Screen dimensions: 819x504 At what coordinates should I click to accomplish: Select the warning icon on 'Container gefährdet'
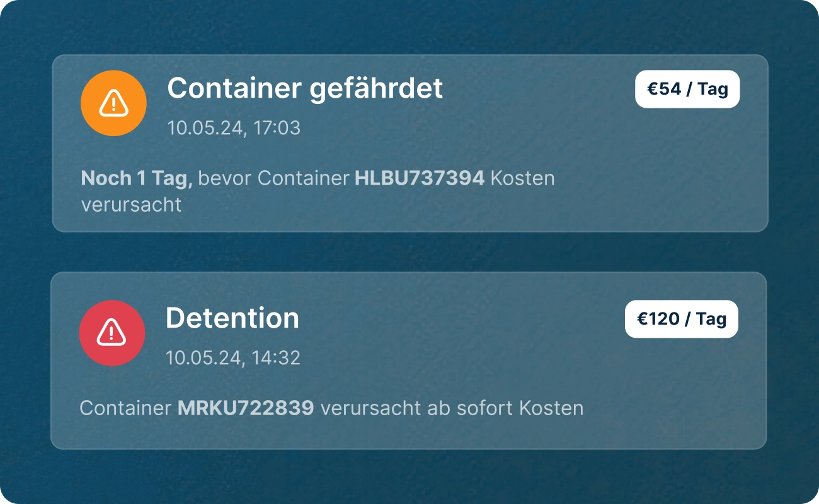point(113,103)
